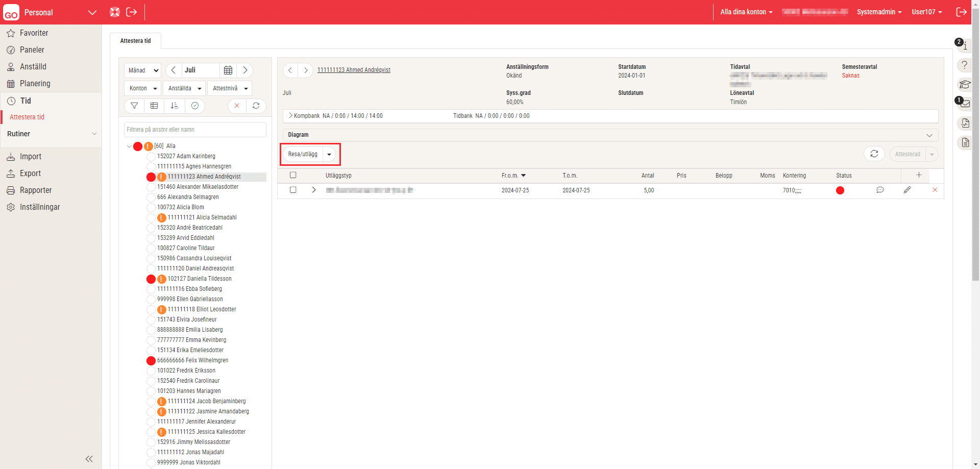Open comment bubble on expense row

[880, 190]
